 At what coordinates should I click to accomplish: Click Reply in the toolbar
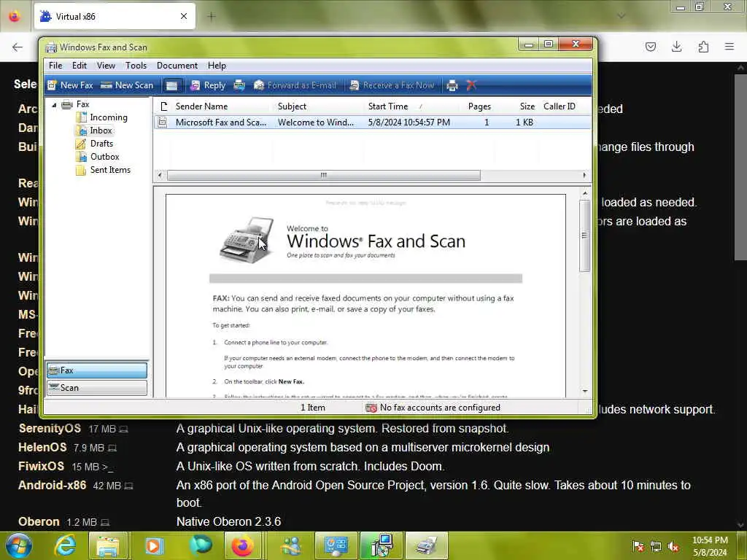pos(208,85)
